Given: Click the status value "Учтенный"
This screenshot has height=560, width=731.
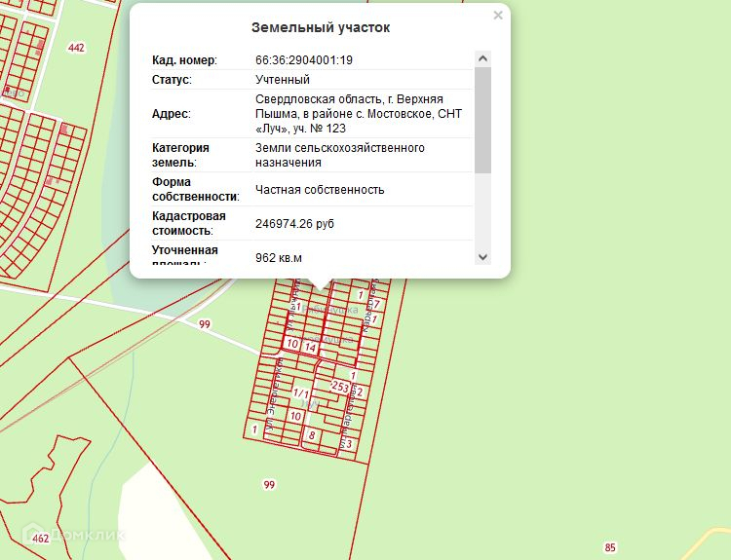Looking at the screenshot, I should [283, 80].
